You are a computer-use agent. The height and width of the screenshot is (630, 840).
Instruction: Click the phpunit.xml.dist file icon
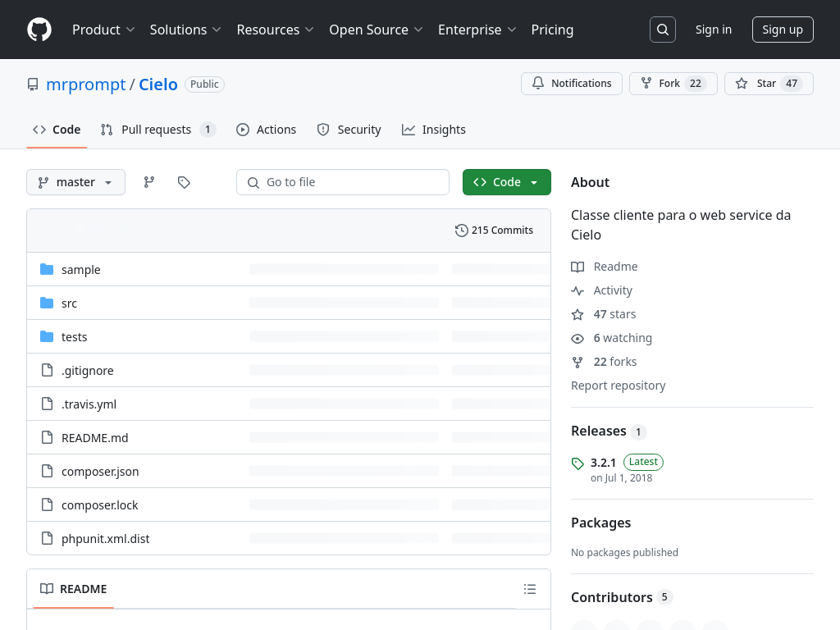coord(47,538)
